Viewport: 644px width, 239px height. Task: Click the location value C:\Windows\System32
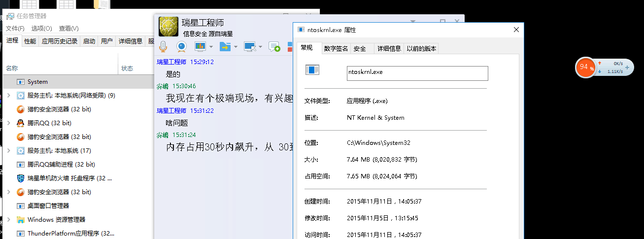378,143
